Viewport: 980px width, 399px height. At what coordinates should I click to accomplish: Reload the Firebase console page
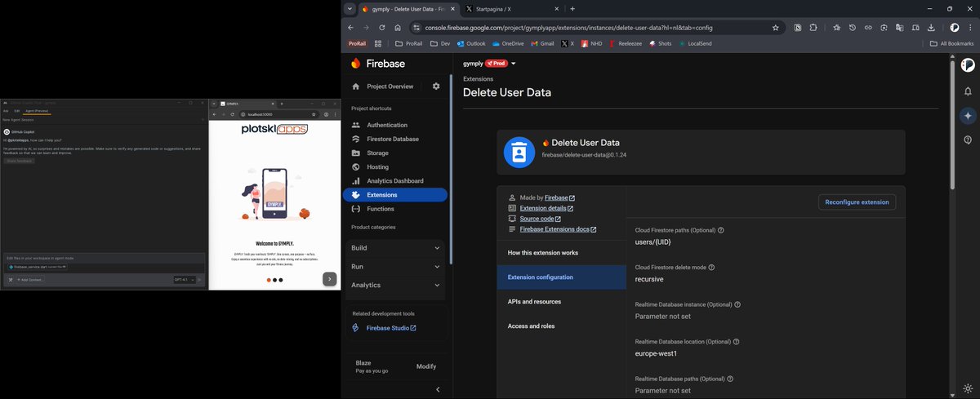click(381, 27)
